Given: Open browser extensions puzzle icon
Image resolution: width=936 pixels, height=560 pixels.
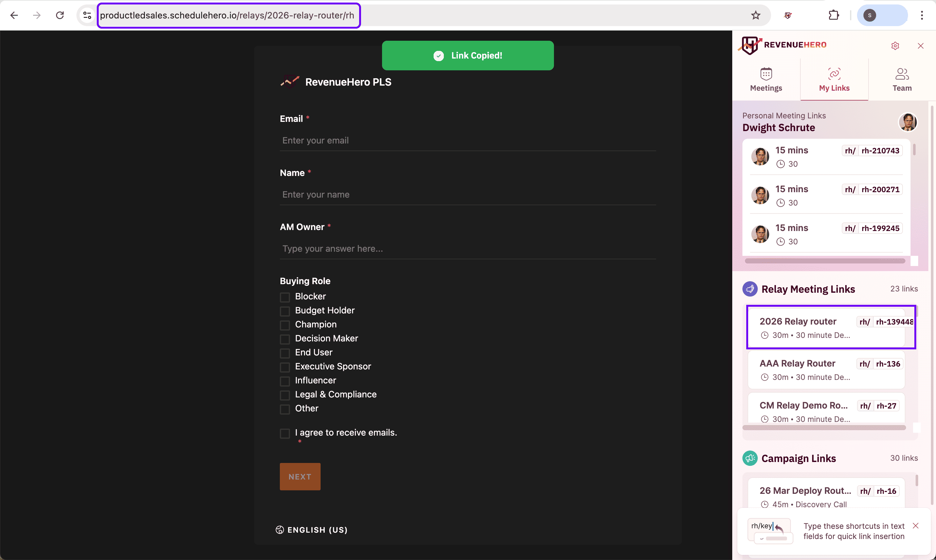Looking at the screenshot, I should 833,15.
